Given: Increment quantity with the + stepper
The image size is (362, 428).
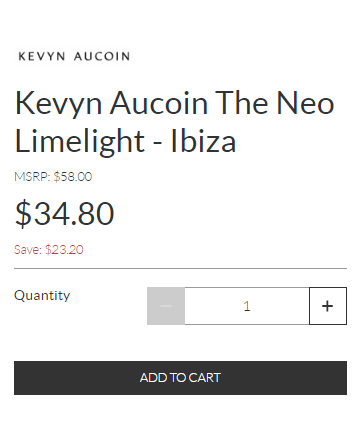Looking at the screenshot, I should point(328,306).
